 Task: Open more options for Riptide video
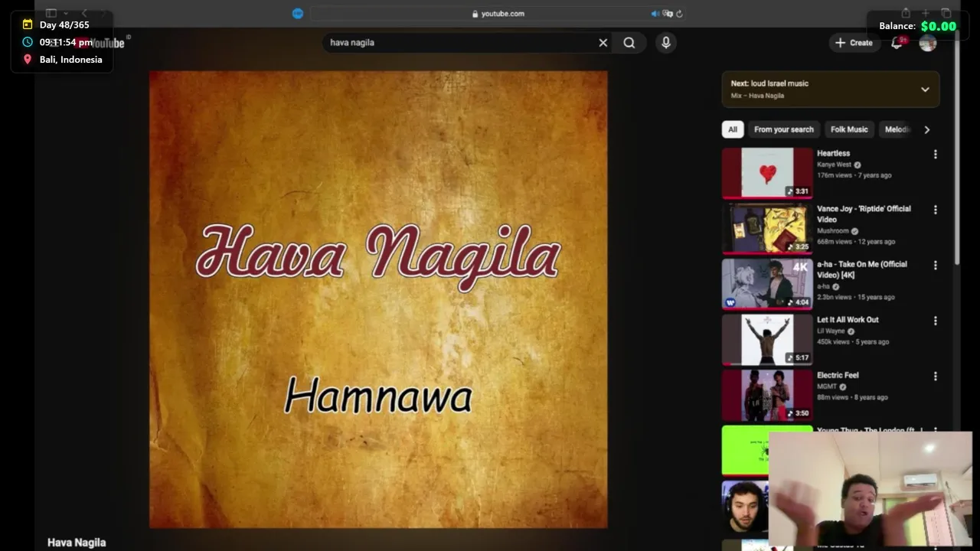935,210
